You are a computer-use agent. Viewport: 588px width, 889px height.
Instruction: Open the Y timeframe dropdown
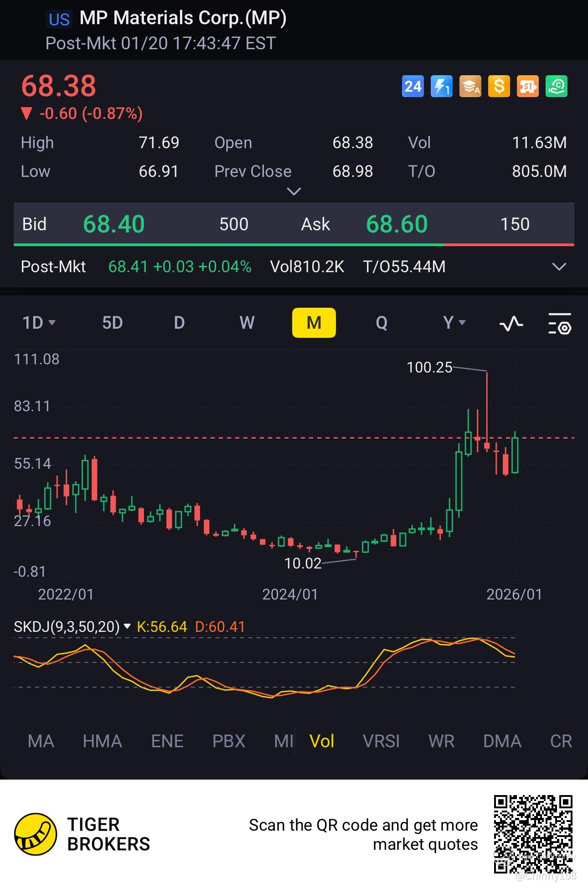[454, 323]
